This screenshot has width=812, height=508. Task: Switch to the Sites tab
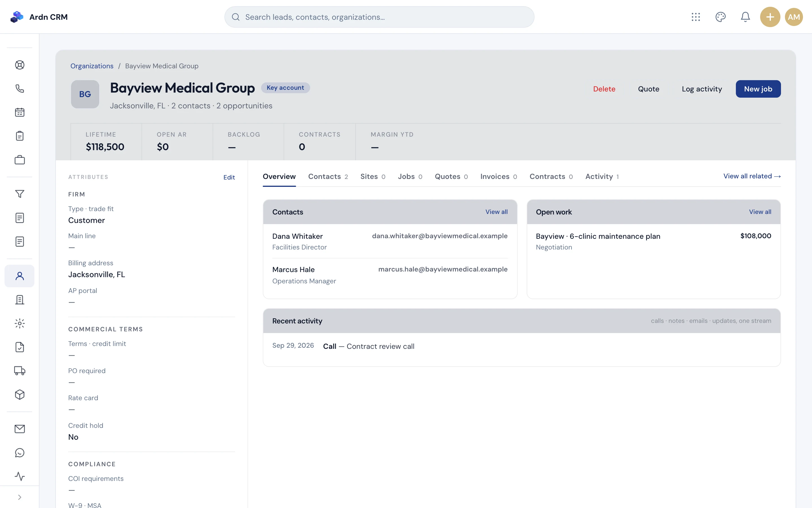pos(373,176)
